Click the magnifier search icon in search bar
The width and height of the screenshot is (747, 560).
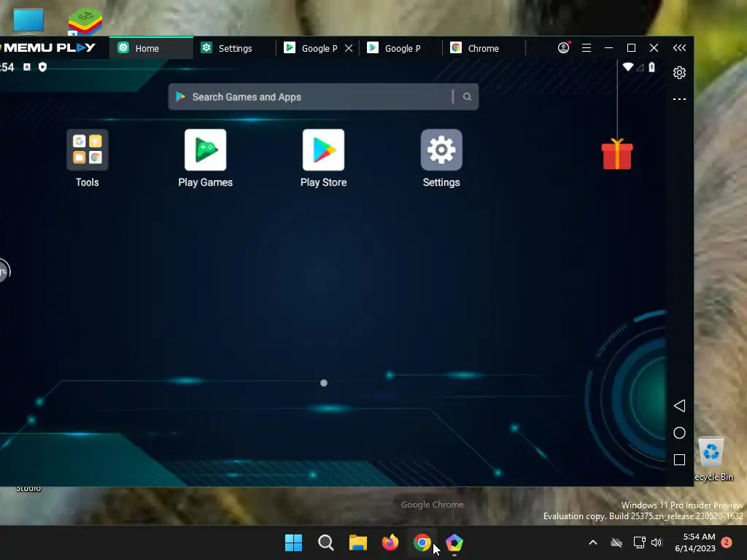[467, 97]
